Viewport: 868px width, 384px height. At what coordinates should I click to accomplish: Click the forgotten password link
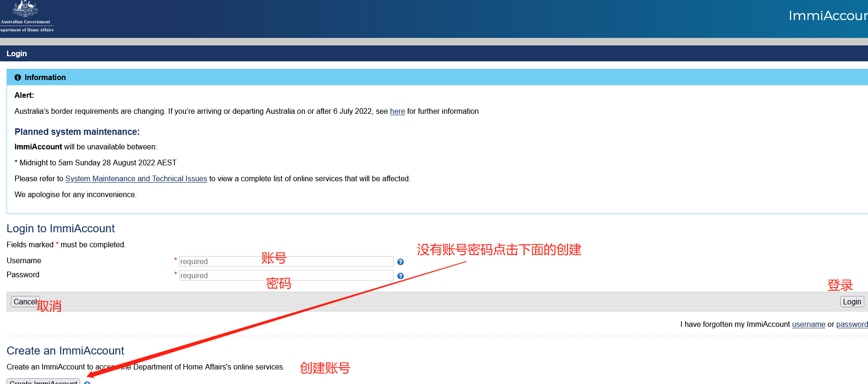852,324
